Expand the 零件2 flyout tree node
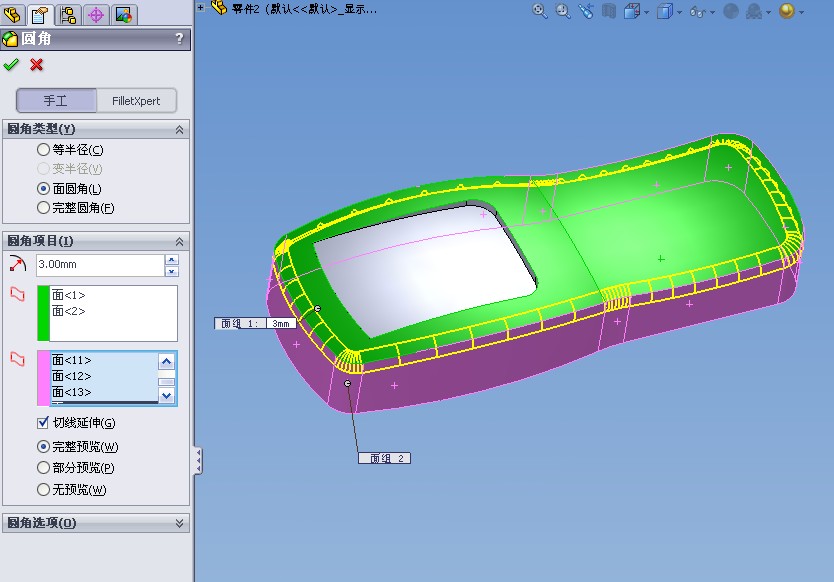The width and height of the screenshot is (834, 582). click(x=201, y=7)
